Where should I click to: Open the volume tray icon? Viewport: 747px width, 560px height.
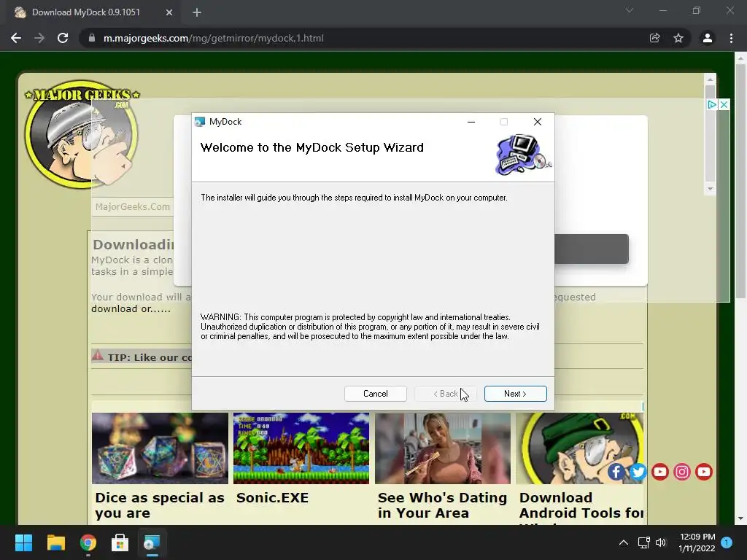pyautogui.click(x=661, y=542)
